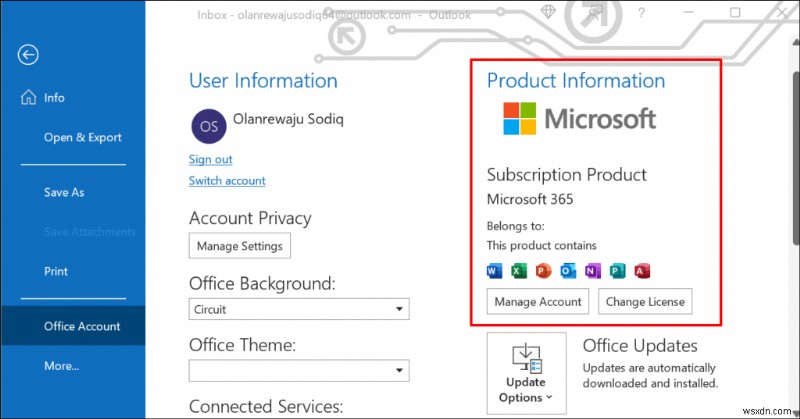
Task: Click the 'Belongs to:' label
Action: (515, 226)
